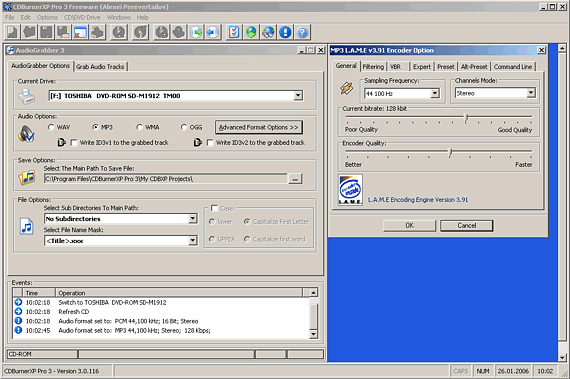Image resolution: width=570 pixels, height=379 pixels.
Task: Select the MP3 audio format radio button
Action: coord(95,127)
